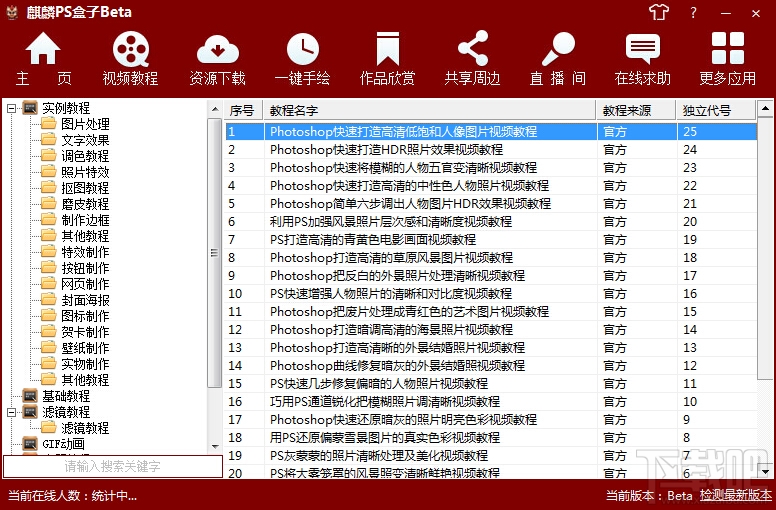Screen dimensions: 776x510
Task: Open the 资源下载 cloud download icon
Action: (x=218, y=49)
